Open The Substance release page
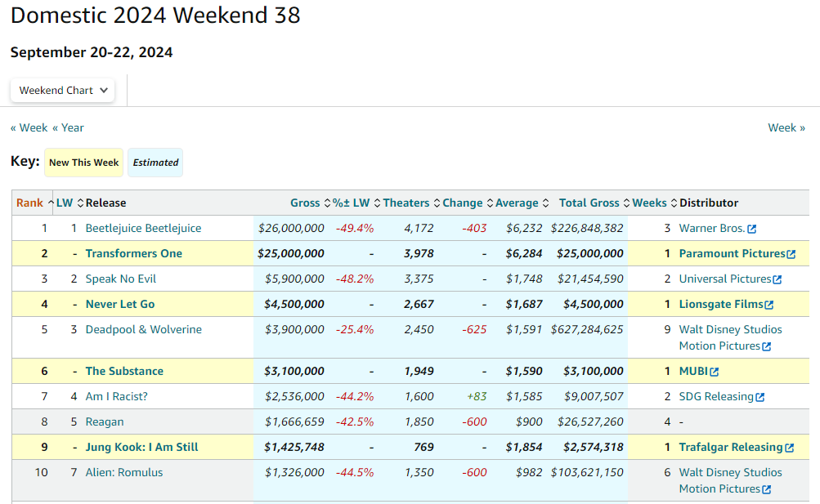Viewport: 820px width, 504px height. 124,371
